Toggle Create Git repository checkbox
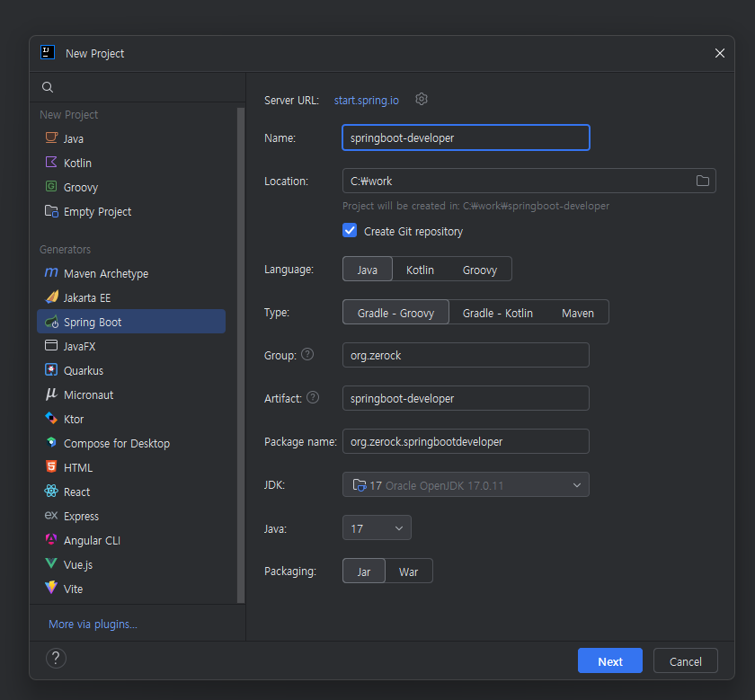755x700 pixels. coord(350,231)
